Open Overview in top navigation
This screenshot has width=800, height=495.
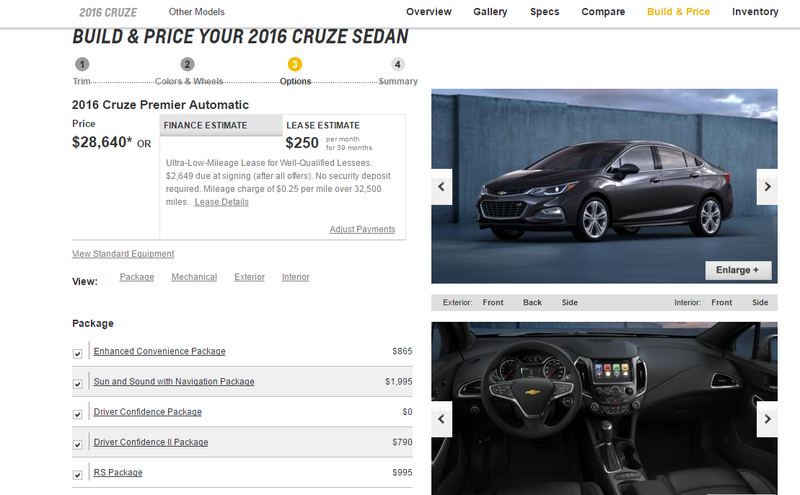click(429, 12)
